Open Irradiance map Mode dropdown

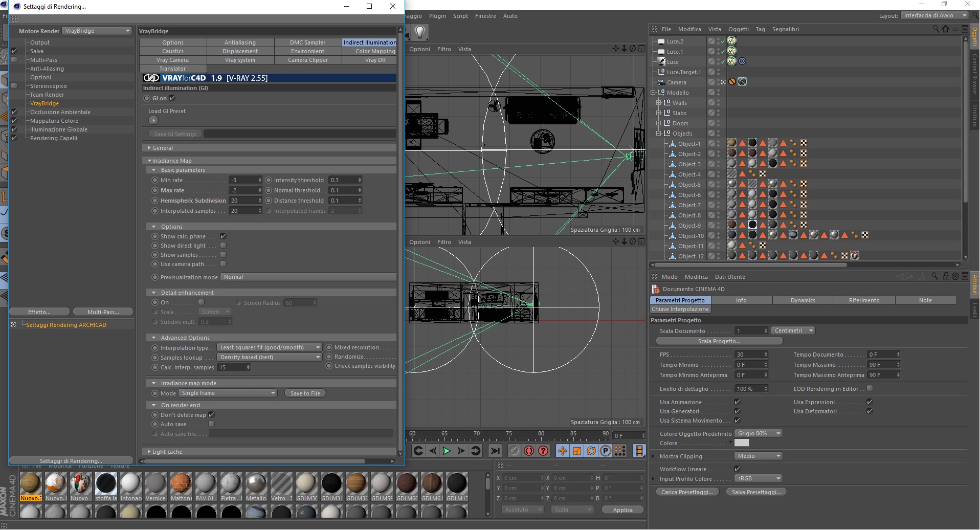[x=228, y=393]
